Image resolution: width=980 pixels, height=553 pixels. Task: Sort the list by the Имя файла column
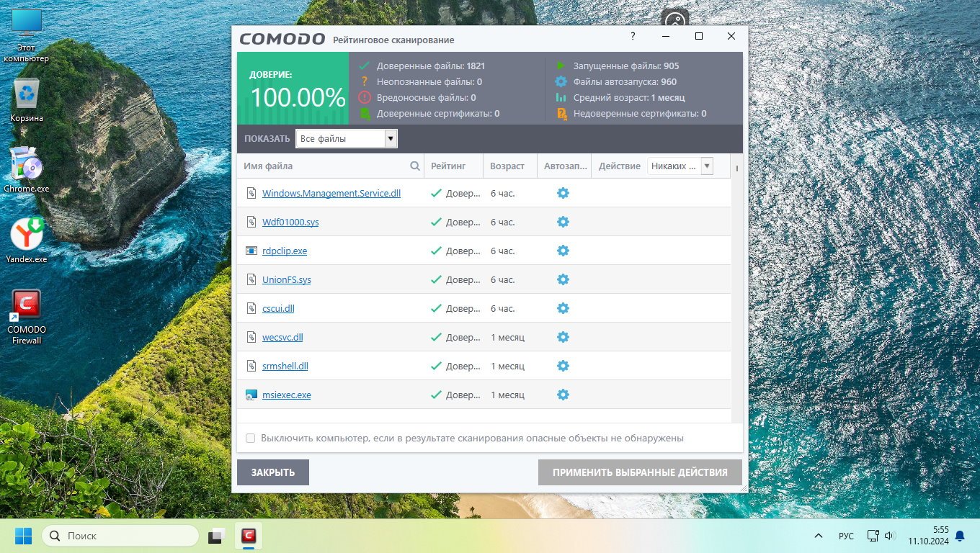click(x=268, y=166)
